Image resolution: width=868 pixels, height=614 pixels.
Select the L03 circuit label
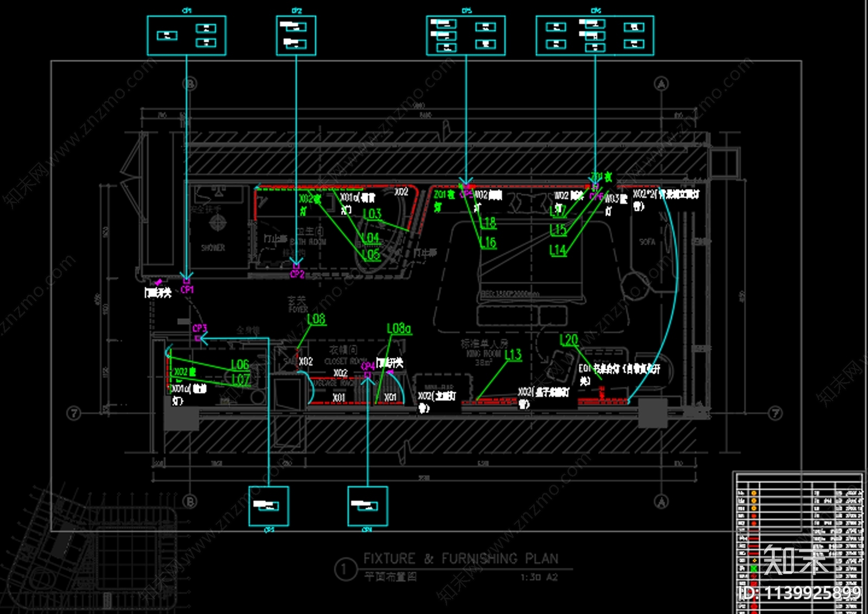372,214
